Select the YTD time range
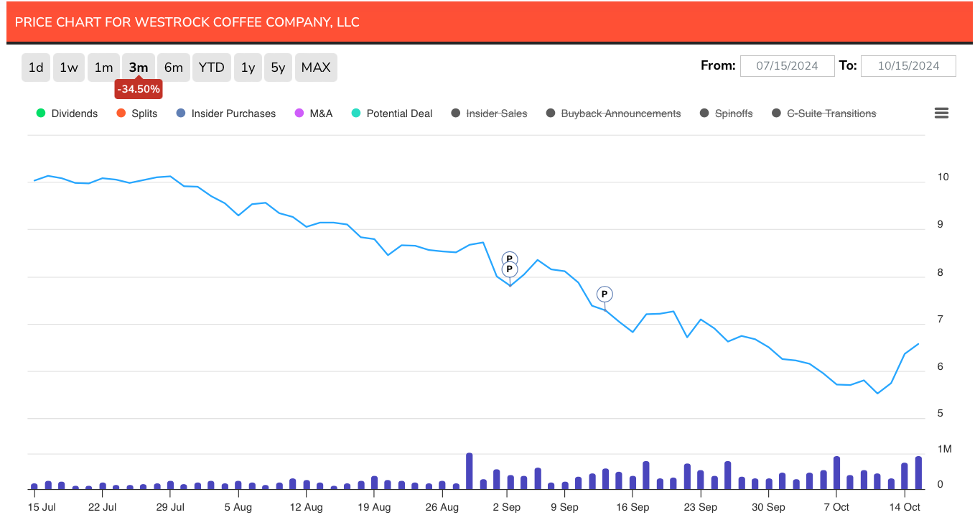980x520 pixels. (212, 68)
